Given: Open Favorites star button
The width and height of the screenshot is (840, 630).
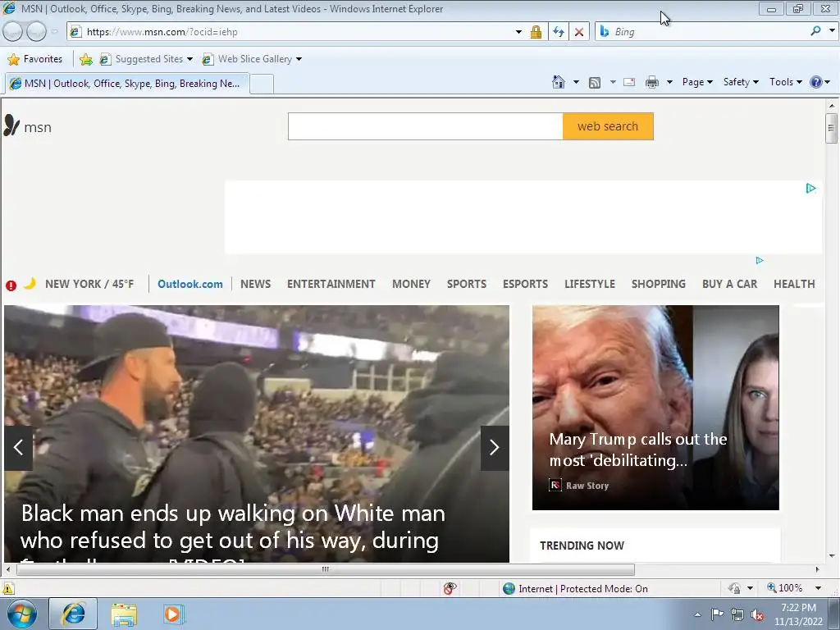Looking at the screenshot, I should (x=35, y=59).
